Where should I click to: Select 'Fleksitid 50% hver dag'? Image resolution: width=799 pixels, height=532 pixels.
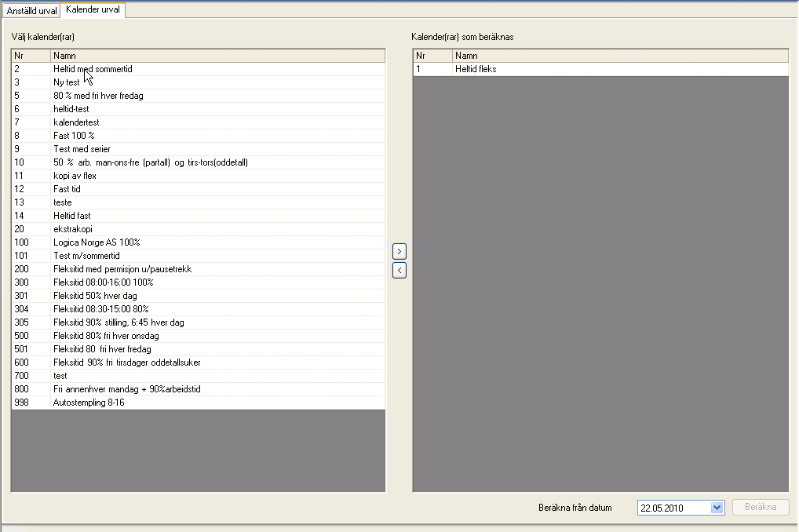(x=199, y=296)
